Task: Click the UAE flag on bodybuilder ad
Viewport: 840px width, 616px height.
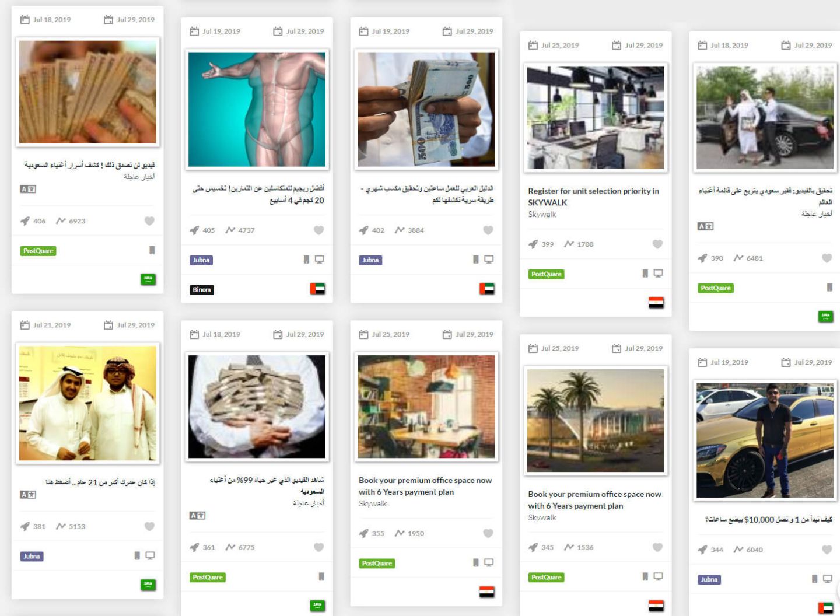Action: point(317,289)
